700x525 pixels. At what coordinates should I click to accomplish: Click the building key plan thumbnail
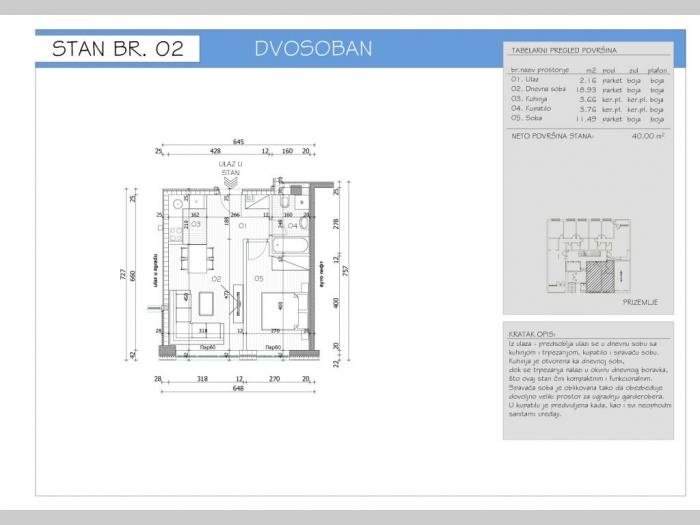click(x=588, y=256)
